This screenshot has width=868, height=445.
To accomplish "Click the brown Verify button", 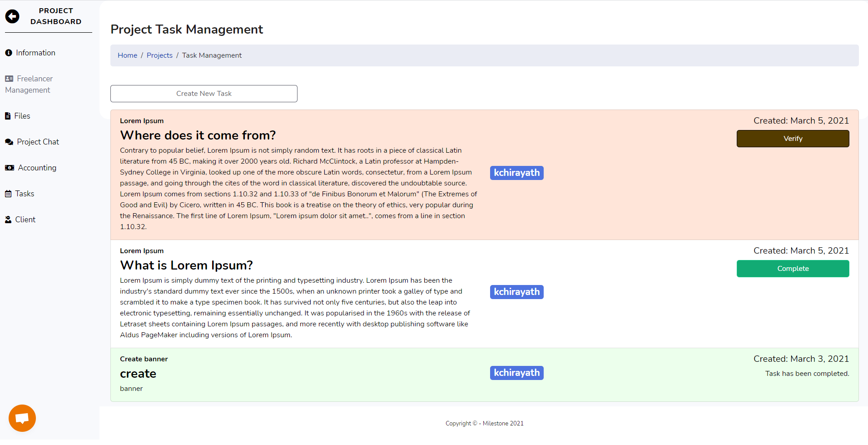I will [x=793, y=139].
